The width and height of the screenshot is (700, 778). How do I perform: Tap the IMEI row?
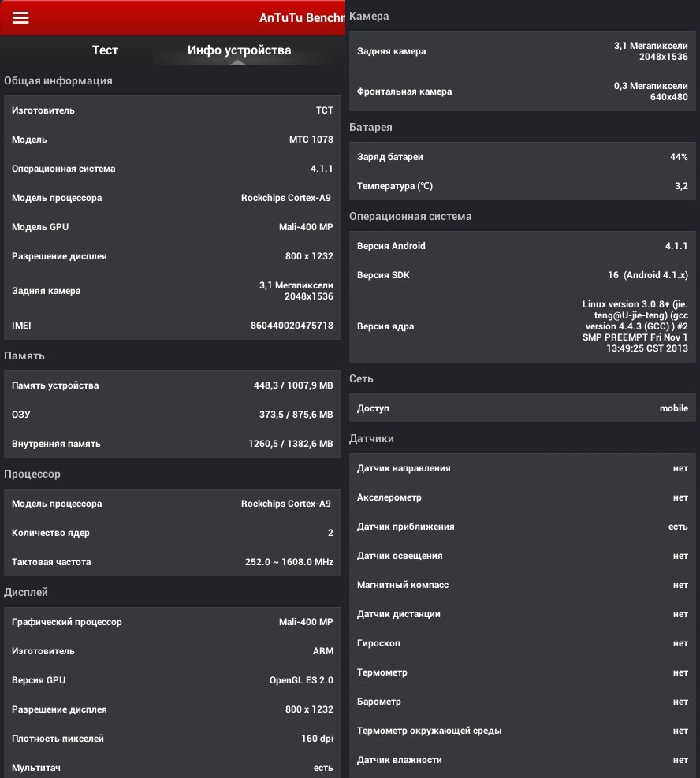172,326
